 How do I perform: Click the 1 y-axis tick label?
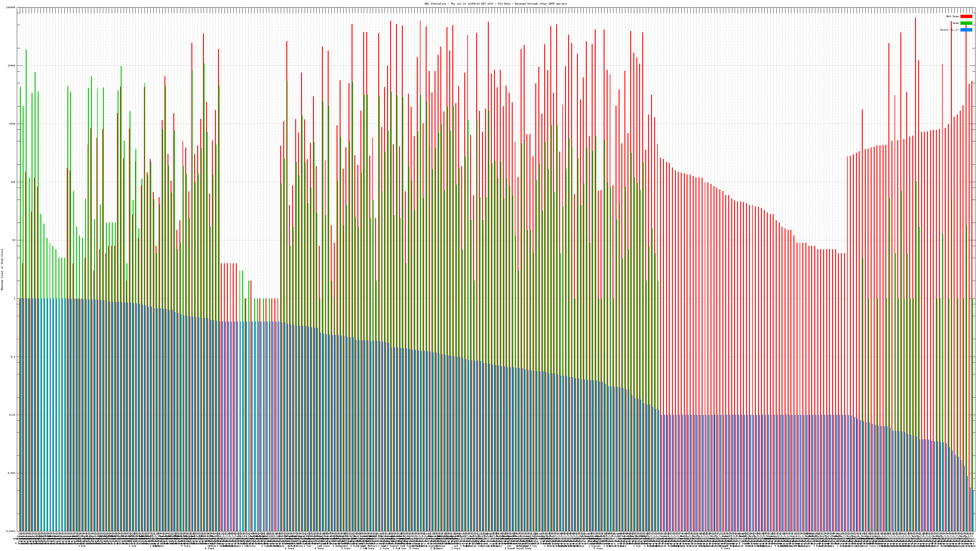tap(15, 298)
